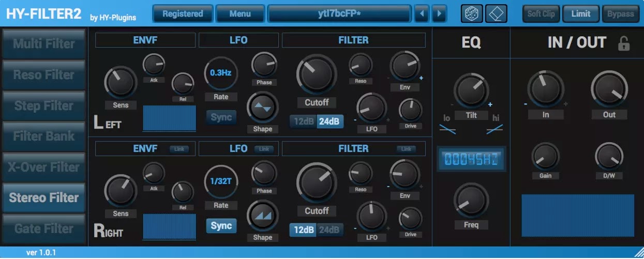Click the Left filter Reso knob
The image size is (644, 259).
pos(361,65)
